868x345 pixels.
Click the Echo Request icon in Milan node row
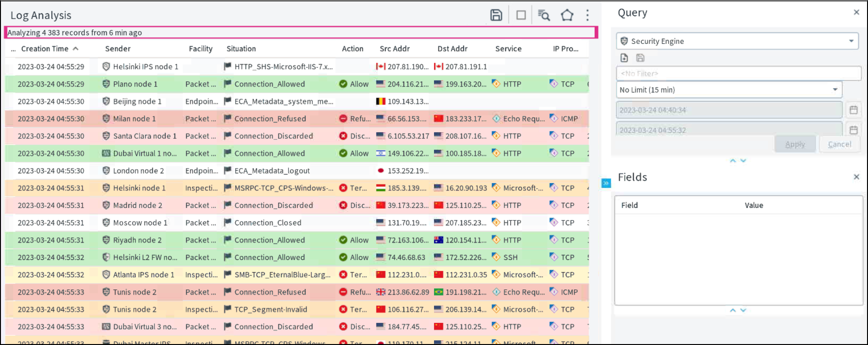coord(496,119)
